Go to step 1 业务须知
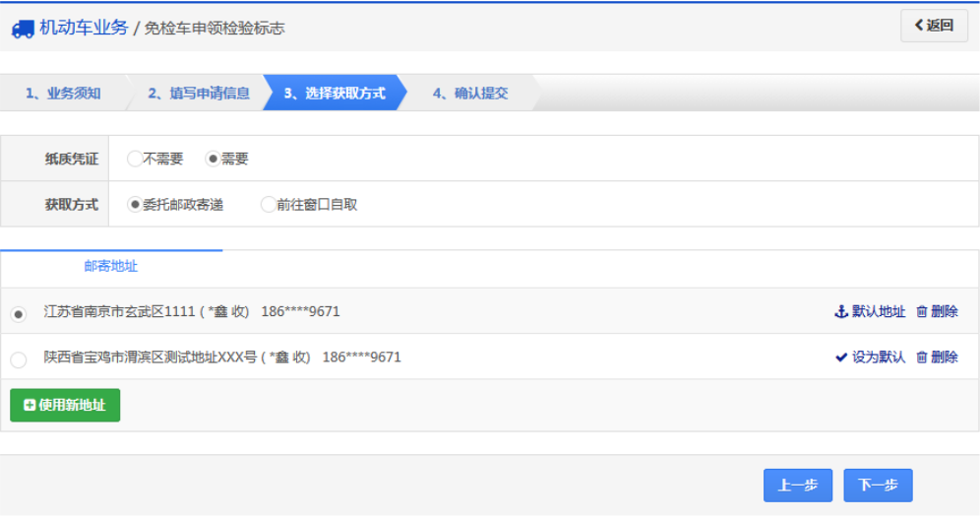This screenshot has width=980, height=520. pyautogui.click(x=63, y=94)
